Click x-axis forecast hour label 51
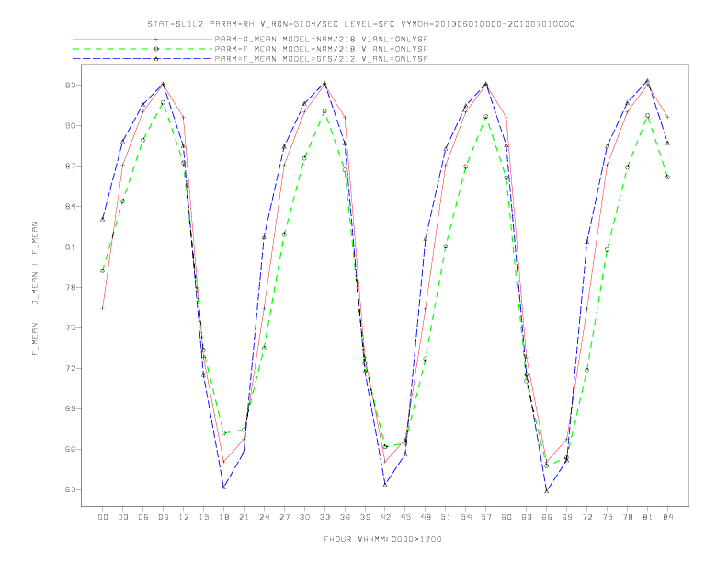728x563 pixels. [x=446, y=517]
